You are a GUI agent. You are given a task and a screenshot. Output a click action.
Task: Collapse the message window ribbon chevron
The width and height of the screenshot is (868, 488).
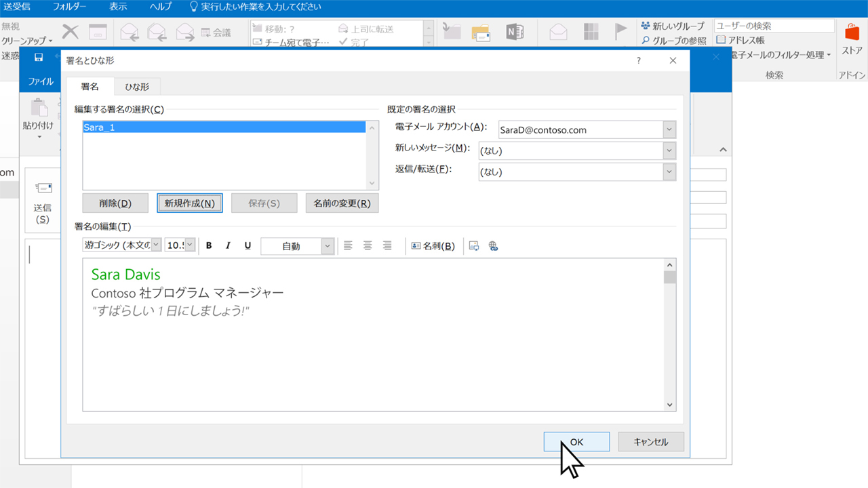(723, 150)
